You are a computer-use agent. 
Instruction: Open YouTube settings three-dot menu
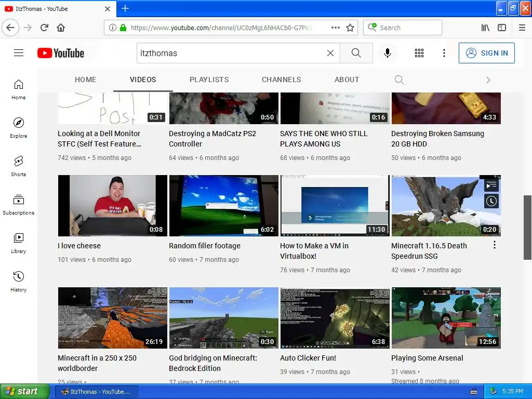click(x=444, y=53)
